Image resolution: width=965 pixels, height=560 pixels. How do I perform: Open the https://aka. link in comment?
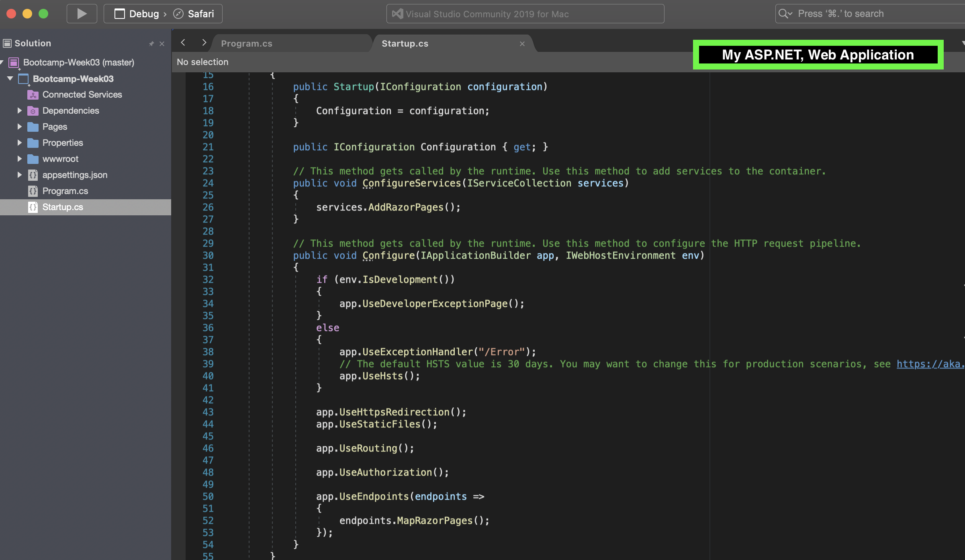(930, 364)
